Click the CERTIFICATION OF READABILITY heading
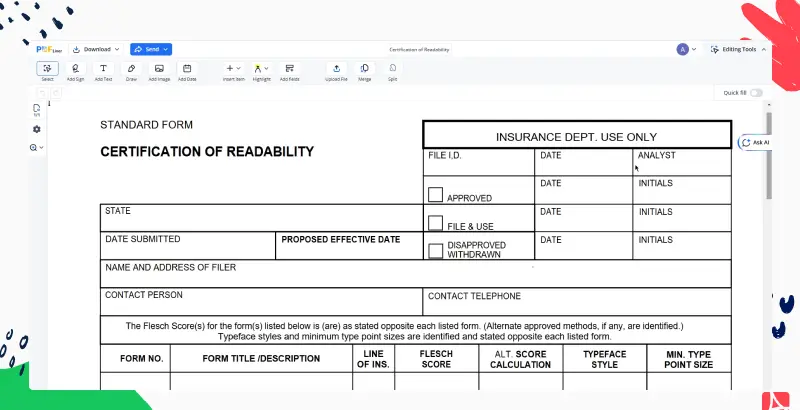Screen dimensions: 800x410 pos(207,151)
